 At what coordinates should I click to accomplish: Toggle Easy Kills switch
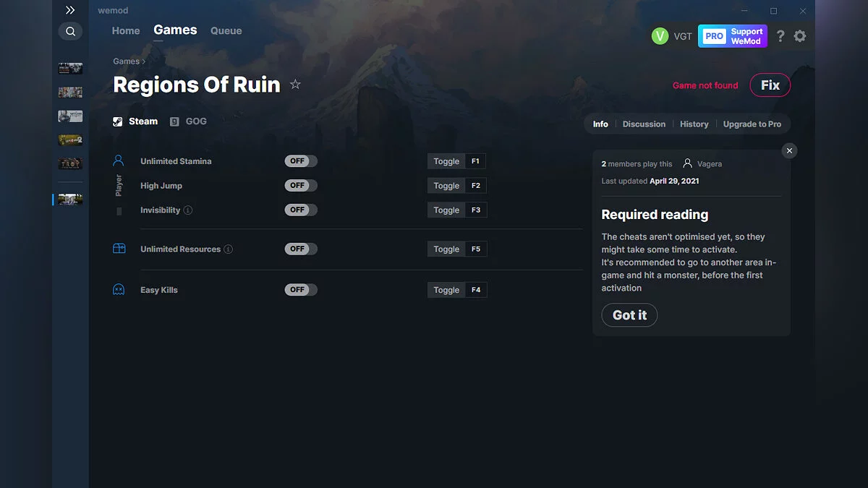click(301, 290)
